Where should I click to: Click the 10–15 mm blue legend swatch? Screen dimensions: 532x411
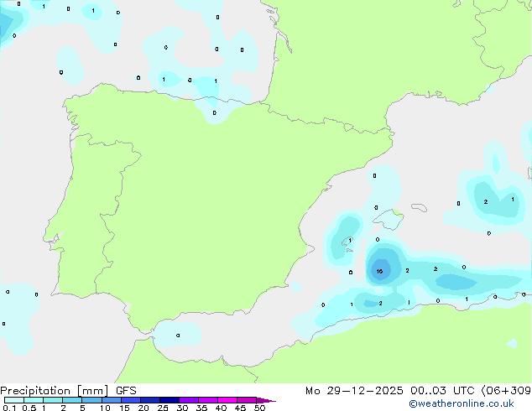pyautogui.click(x=112, y=400)
